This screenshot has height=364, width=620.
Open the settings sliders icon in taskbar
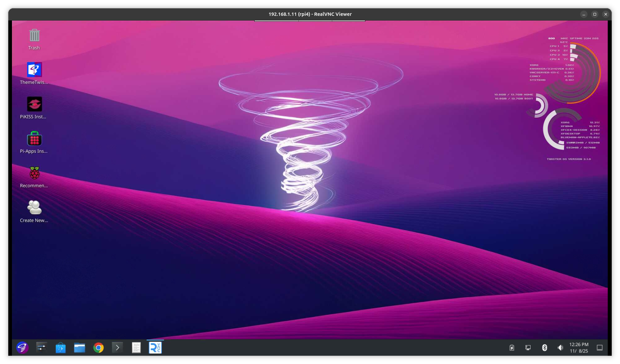[x=41, y=347]
